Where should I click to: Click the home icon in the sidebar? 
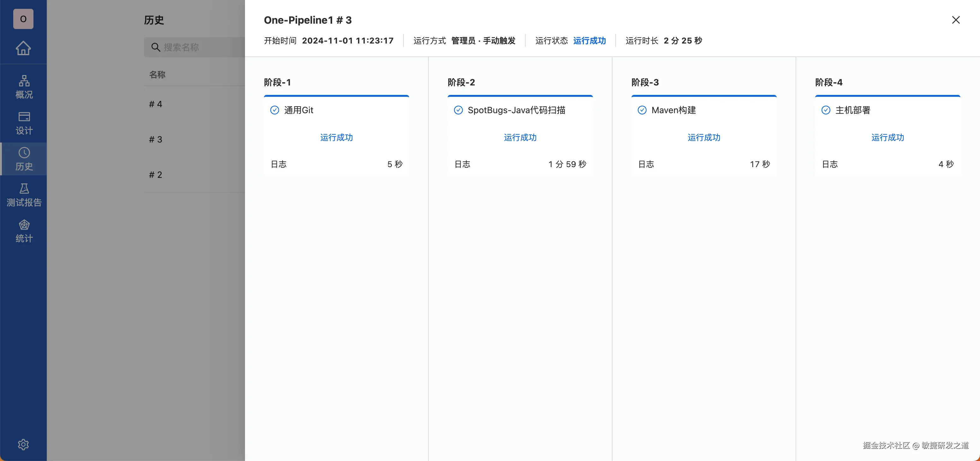tap(23, 48)
